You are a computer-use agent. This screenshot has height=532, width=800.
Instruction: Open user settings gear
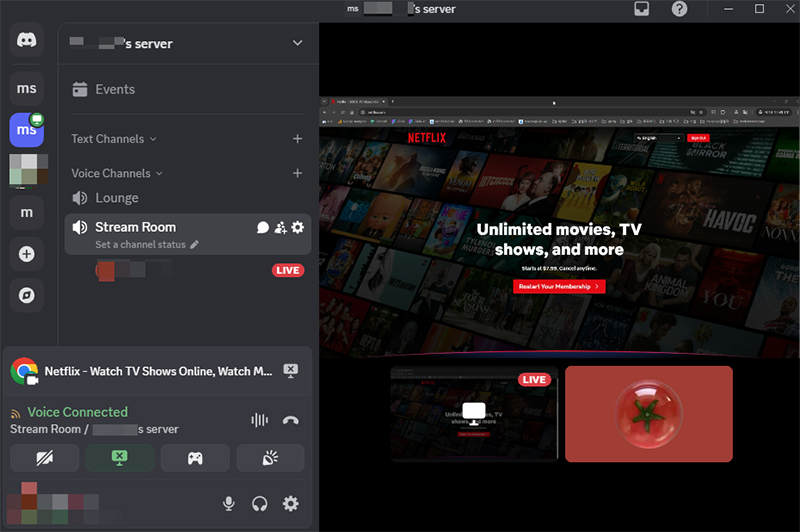(291, 504)
